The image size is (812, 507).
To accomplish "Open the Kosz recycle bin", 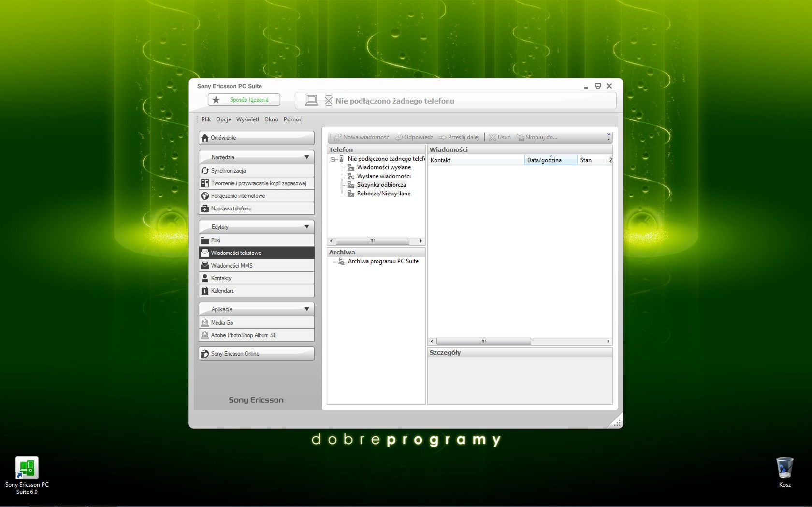I will click(x=784, y=472).
